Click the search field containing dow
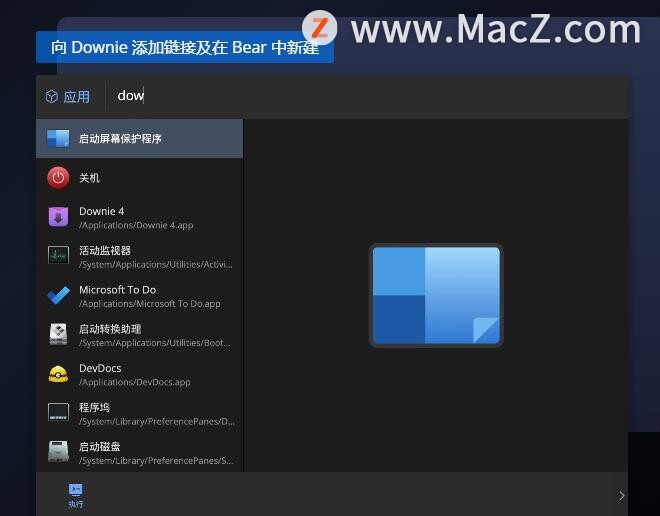This screenshot has height=516, width=660. point(366,96)
